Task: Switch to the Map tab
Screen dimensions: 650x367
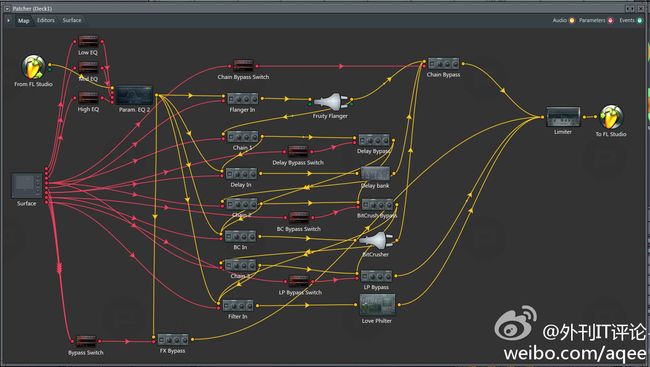Action: pos(24,20)
